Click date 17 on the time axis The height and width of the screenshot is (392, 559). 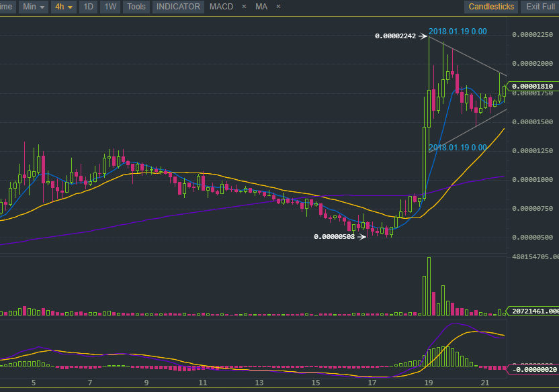[372, 383]
